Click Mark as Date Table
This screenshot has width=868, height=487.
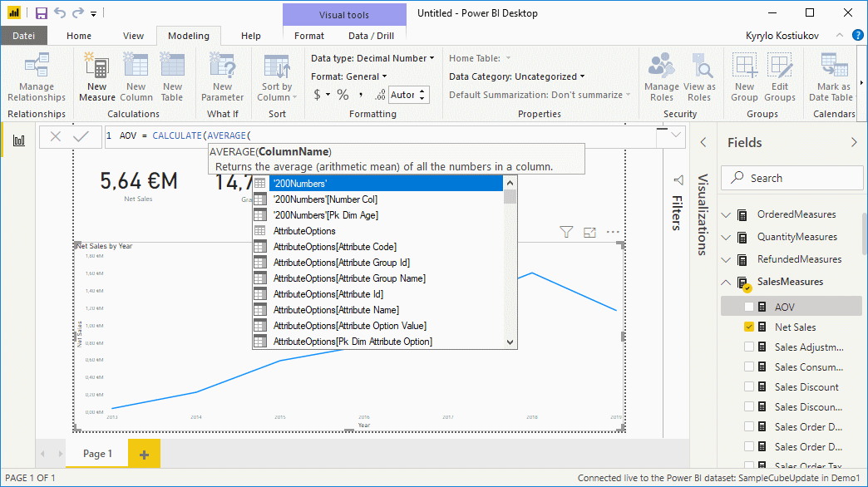point(831,77)
